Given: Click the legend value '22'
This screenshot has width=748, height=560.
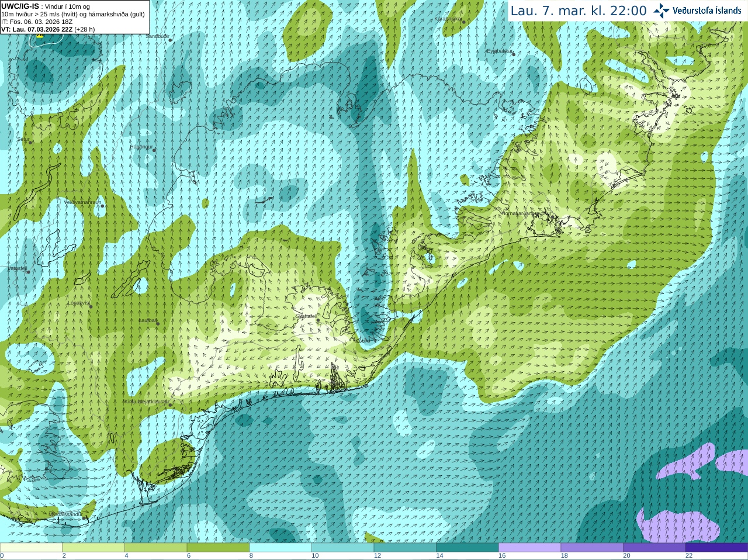Looking at the screenshot, I should 689,556.
